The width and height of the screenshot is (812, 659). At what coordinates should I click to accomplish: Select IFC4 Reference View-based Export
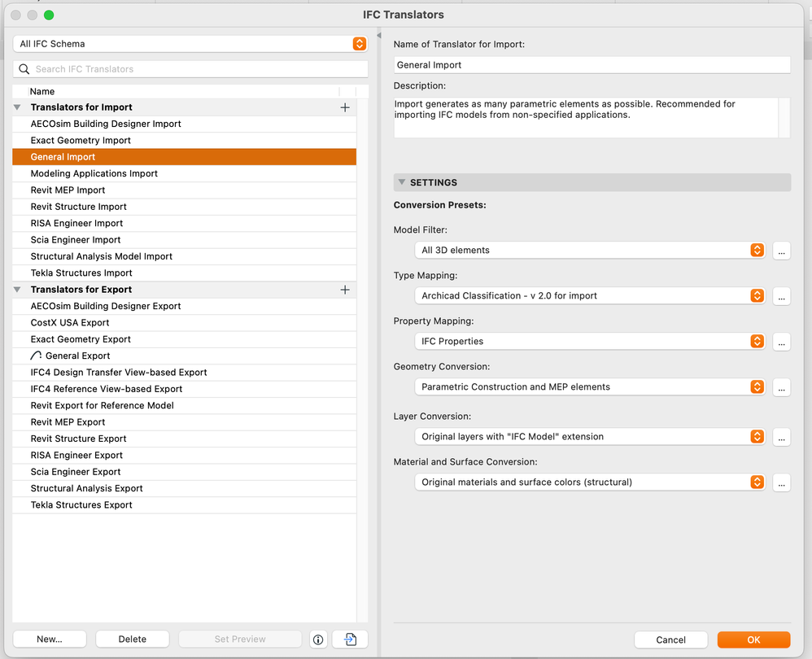click(x=185, y=389)
